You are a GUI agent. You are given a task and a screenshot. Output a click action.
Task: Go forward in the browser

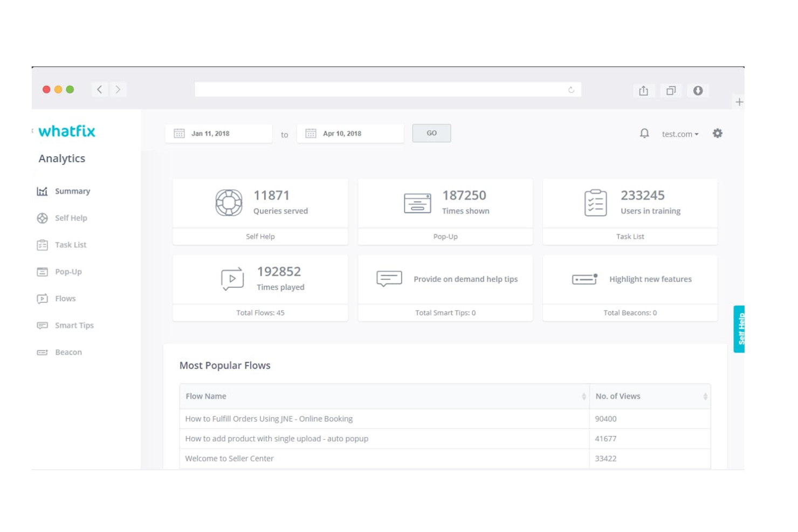pos(118,89)
